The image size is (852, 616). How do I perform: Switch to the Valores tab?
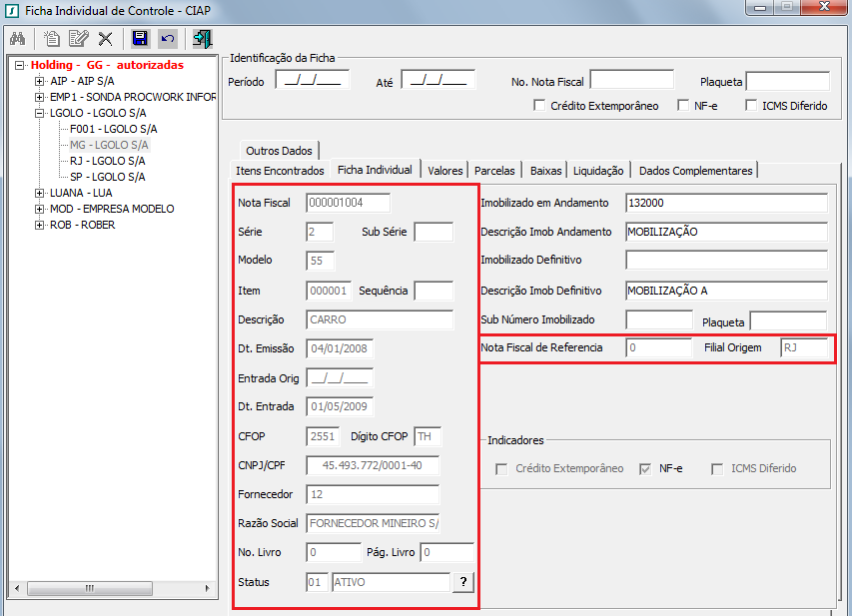[x=445, y=170]
